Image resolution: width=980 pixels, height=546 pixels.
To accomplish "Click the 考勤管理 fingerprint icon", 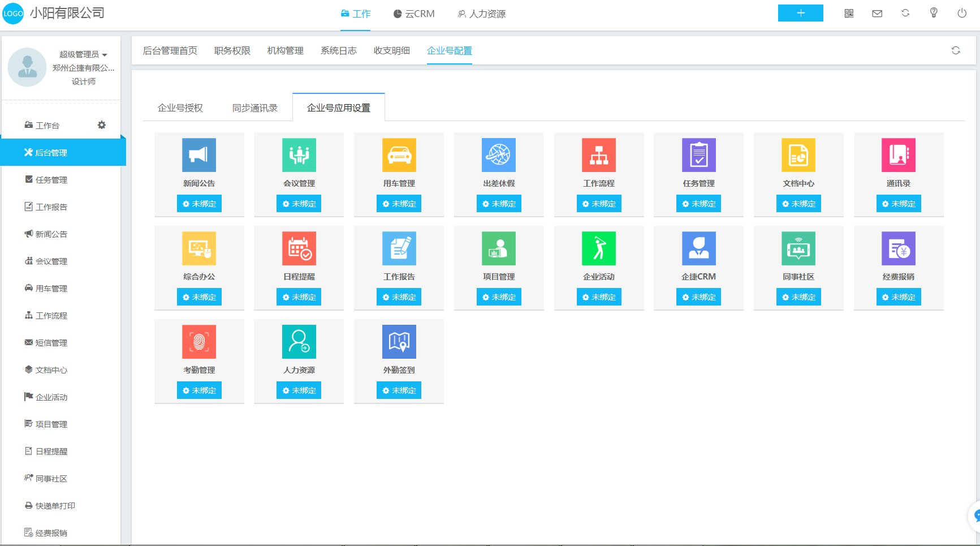I will [x=199, y=342].
